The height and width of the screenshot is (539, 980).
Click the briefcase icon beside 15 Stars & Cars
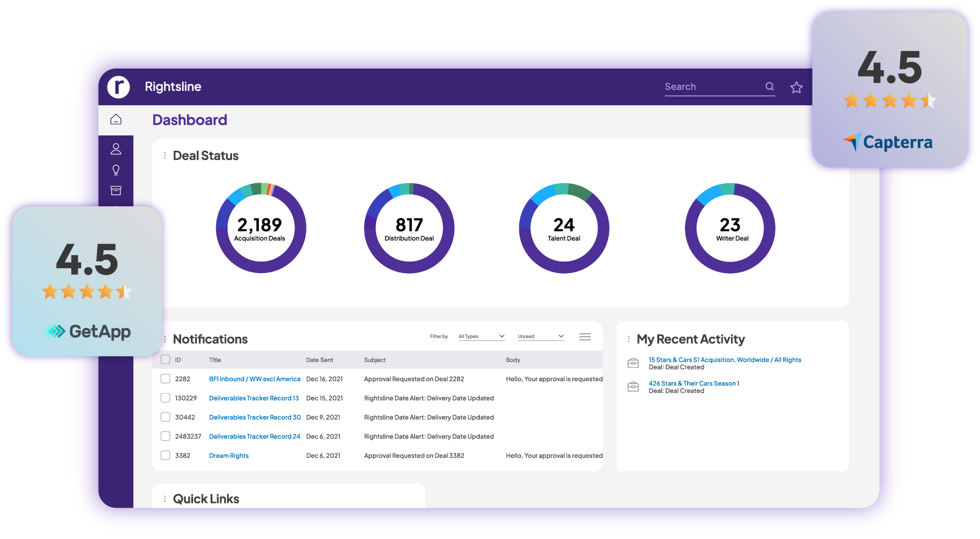click(x=633, y=362)
